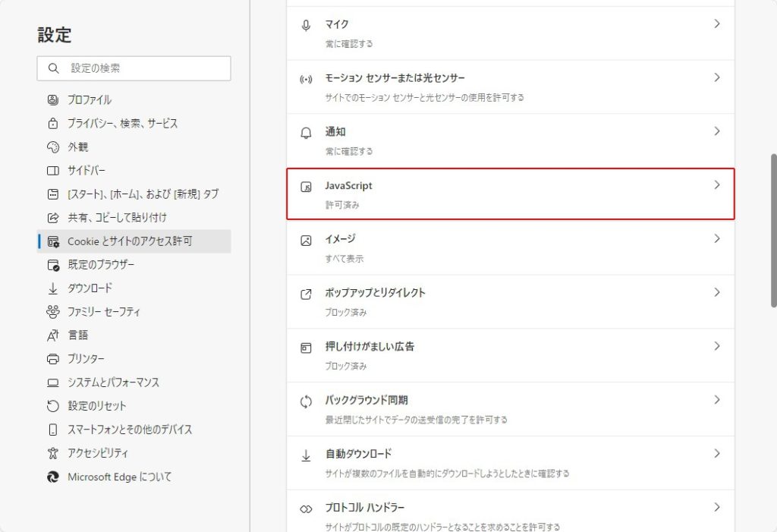Expand the 自動ダウンロード row chevron
The image size is (777, 532).
click(717, 454)
